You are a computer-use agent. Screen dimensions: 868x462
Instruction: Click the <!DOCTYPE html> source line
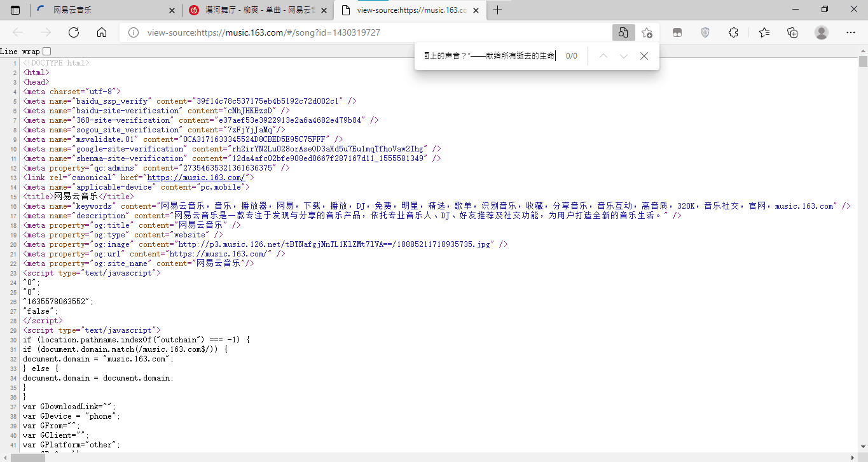pos(56,63)
